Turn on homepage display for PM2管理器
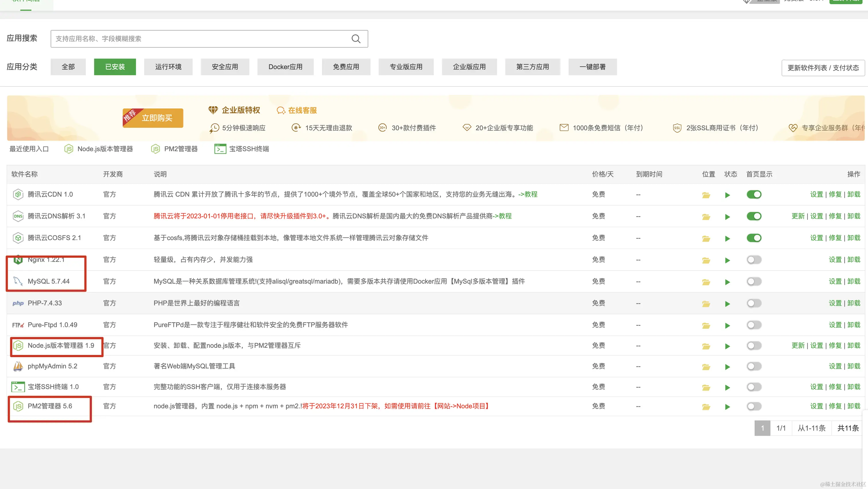 pos(754,406)
